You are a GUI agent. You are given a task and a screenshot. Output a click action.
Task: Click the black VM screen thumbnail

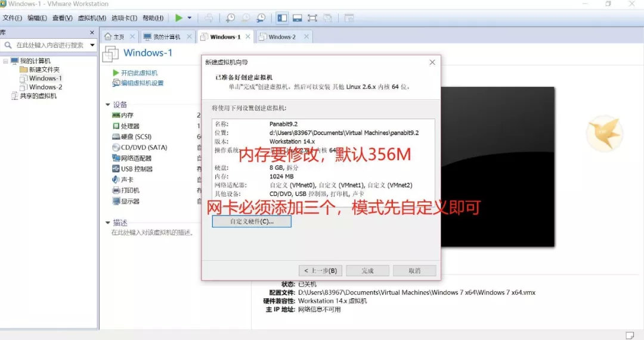tap(497, 167)
